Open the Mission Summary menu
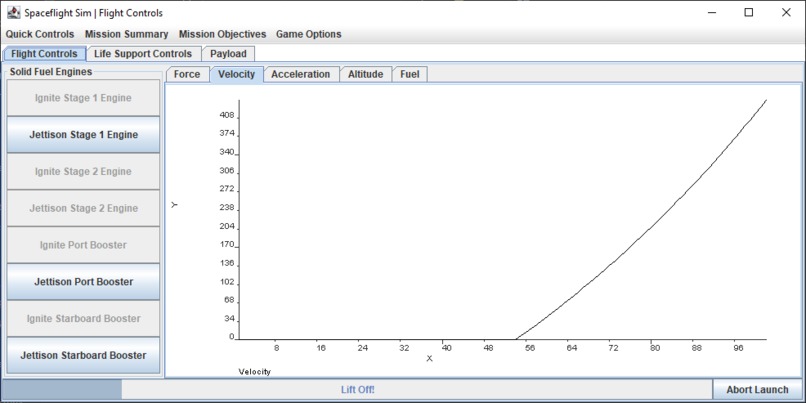This screenshot has height=403, width=806. (x=126, y=34)
